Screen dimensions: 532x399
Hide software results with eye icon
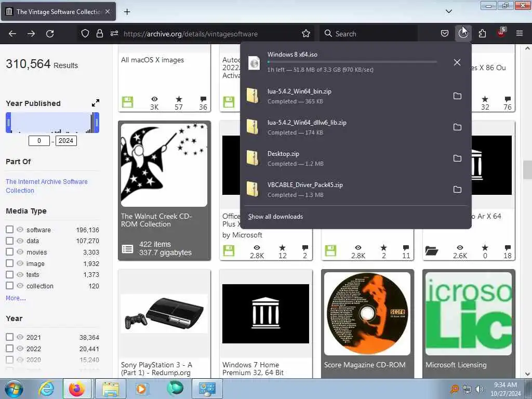click(20, 230)
